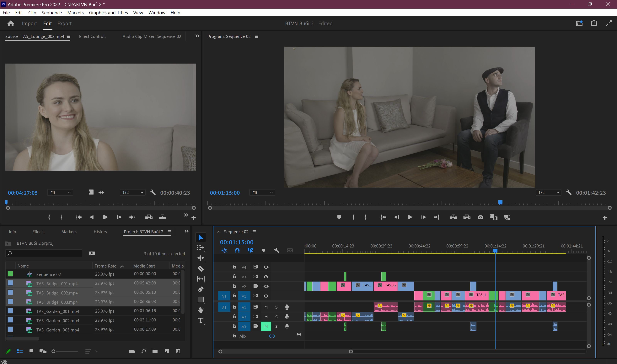Select the Track Select Forward tool

pos(201,248)
